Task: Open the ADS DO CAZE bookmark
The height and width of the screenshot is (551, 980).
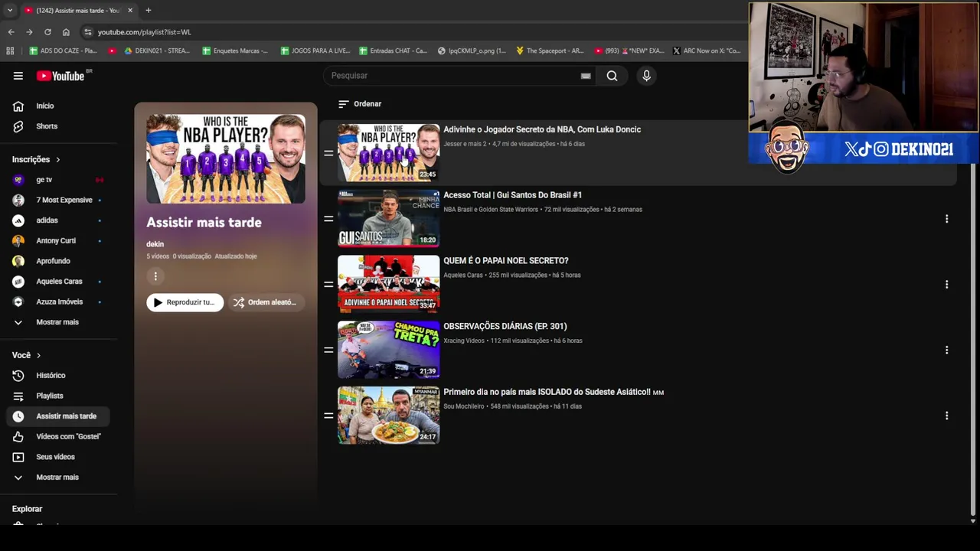Action: [x=64, y=51]
